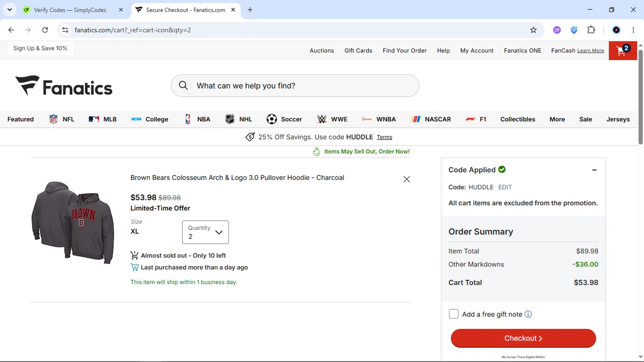Reload the page
The height and width of the screenshot is (362, 644).
[x=45, y=30]
